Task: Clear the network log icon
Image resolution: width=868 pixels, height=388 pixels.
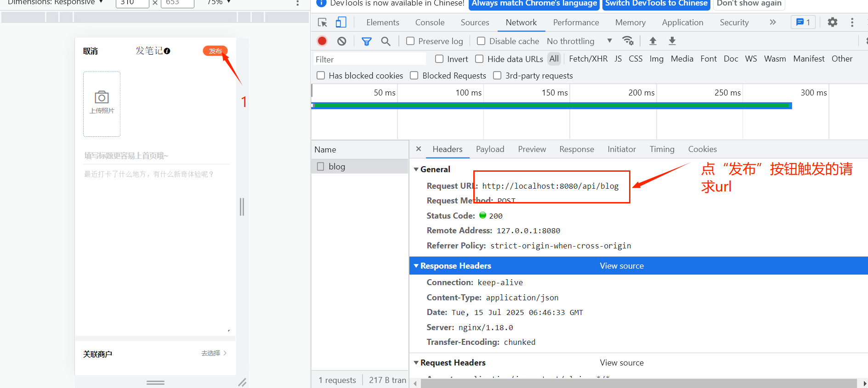Action: click(x=341, y=41)
